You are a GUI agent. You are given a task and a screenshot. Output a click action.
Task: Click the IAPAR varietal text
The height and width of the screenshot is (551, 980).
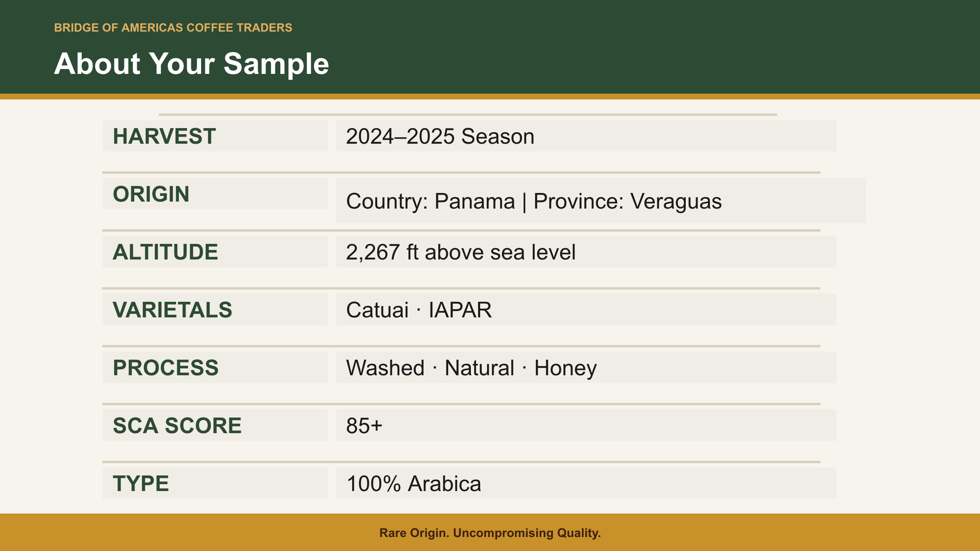tap(460, 310)
